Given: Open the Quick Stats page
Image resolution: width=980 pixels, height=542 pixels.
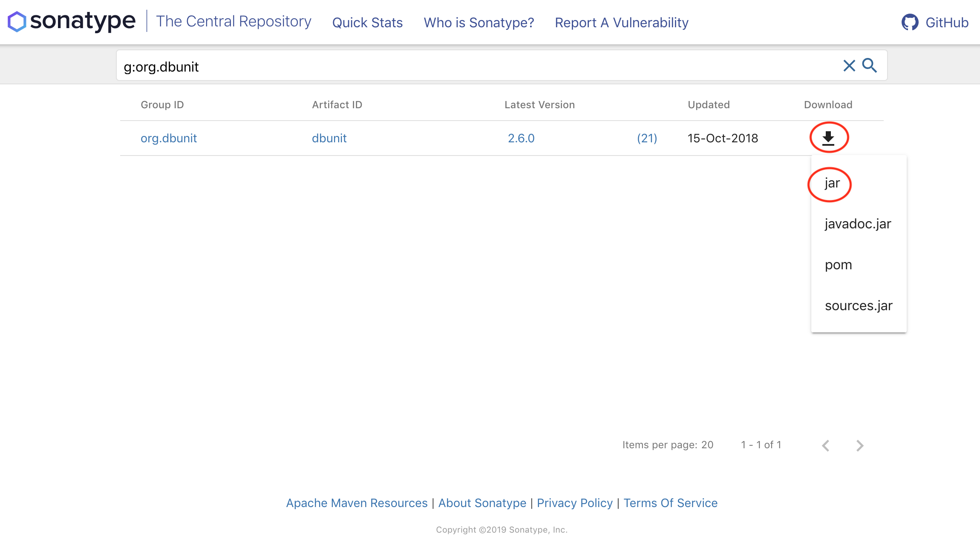Looking at the screenshot, I should coord(367,23).
